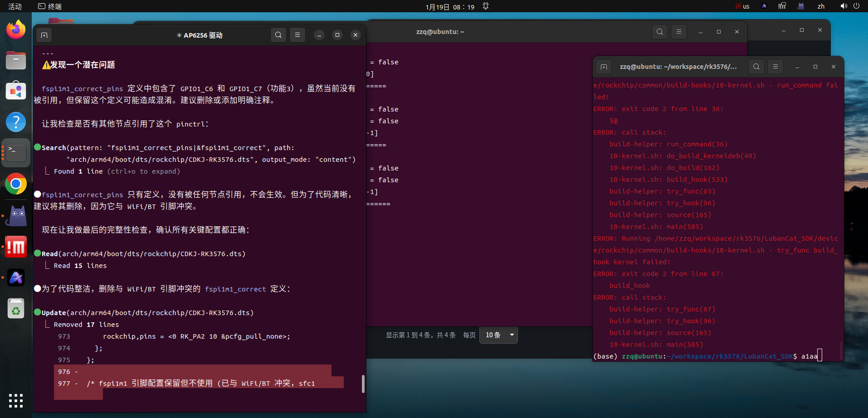Open the Help dock icon
This screenshot has height=418, width=868.
(x=16, y=122)
